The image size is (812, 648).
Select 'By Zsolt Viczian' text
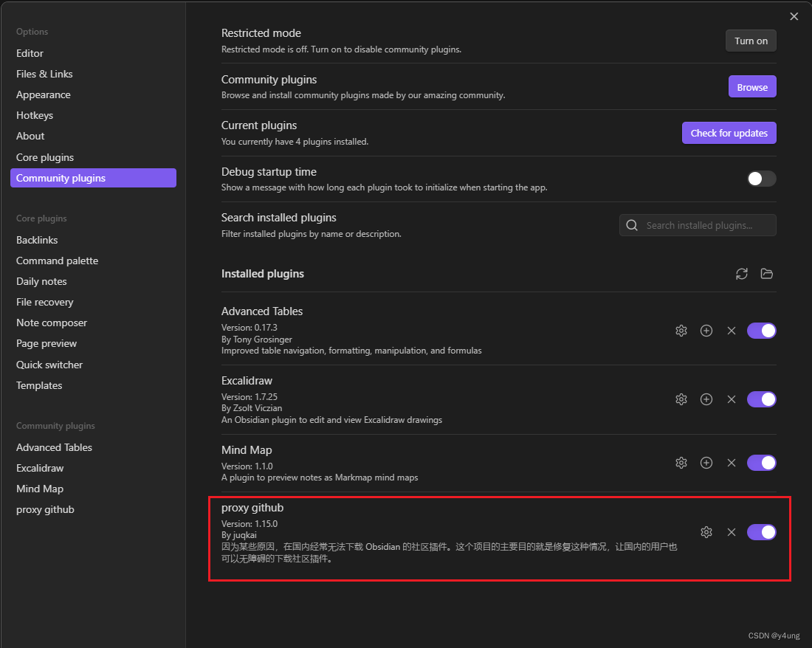252,408
